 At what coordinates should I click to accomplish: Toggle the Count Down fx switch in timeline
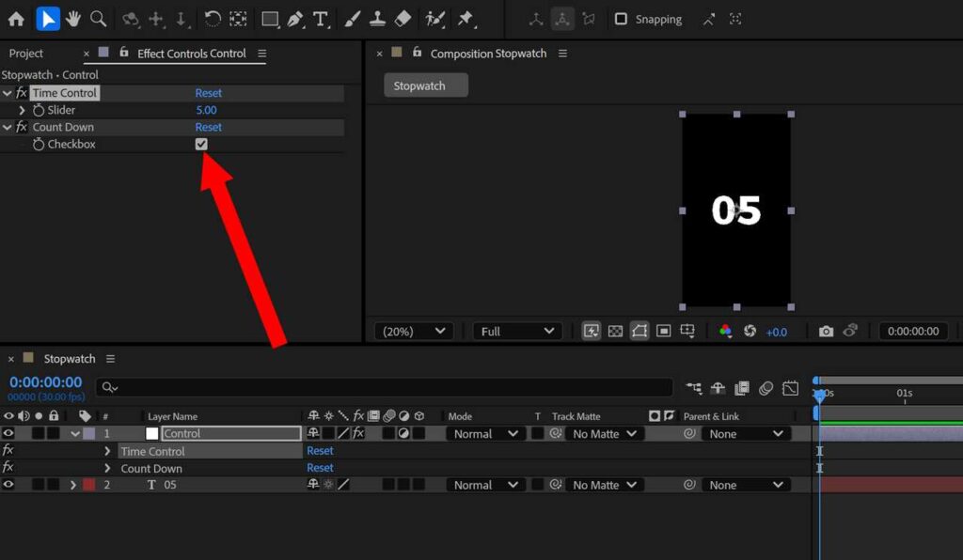point(8,467)
